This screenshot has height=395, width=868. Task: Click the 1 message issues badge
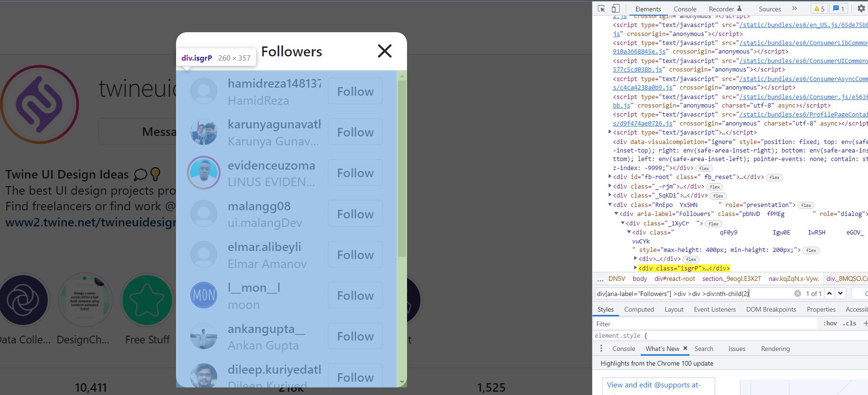839,9
